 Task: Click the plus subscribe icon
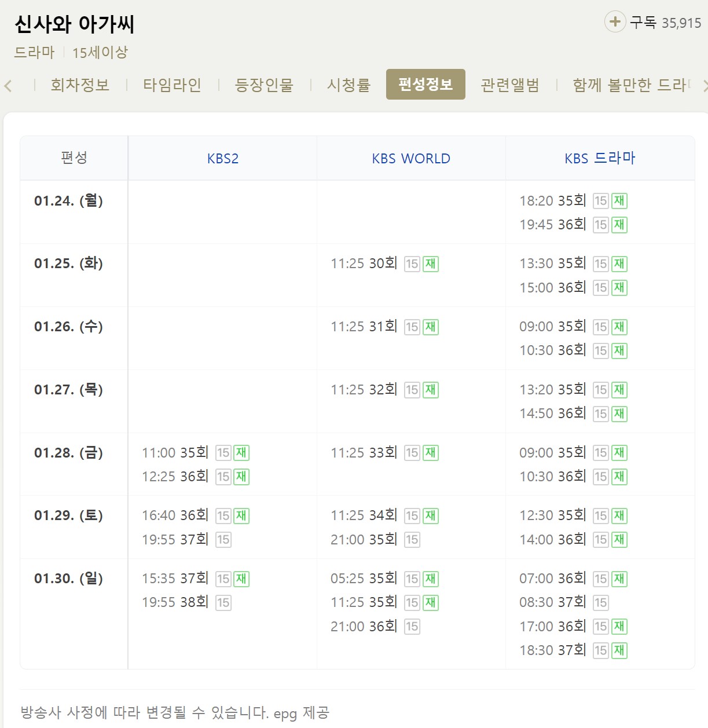615,22
